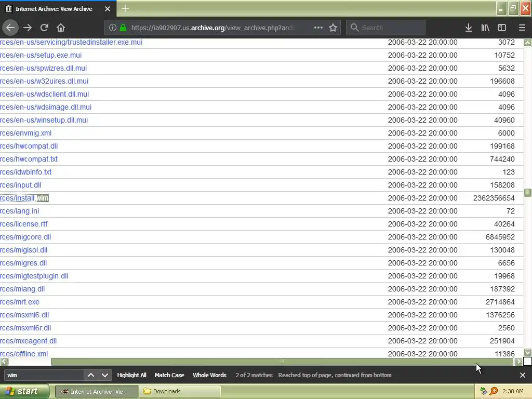Open the mrt.exe file link
The width and height of the screenshot is (532, 399).
(x=20, y=302)
